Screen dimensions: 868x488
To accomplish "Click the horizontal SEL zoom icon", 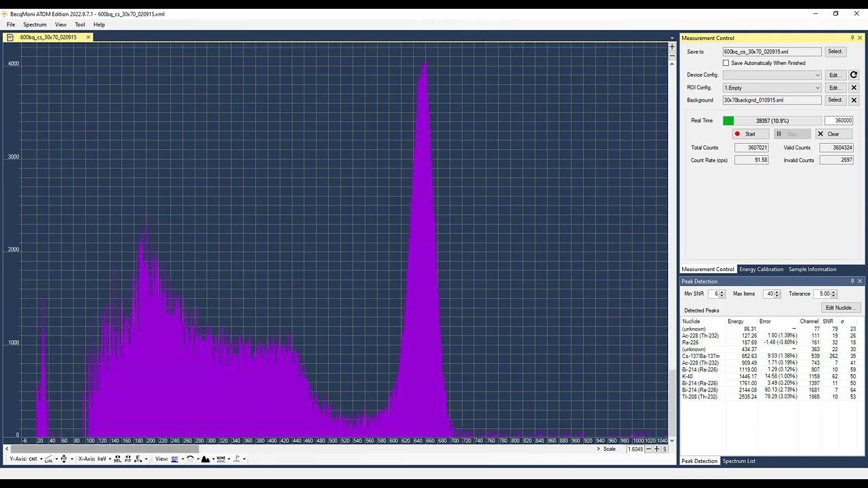I will coord(117,459).
